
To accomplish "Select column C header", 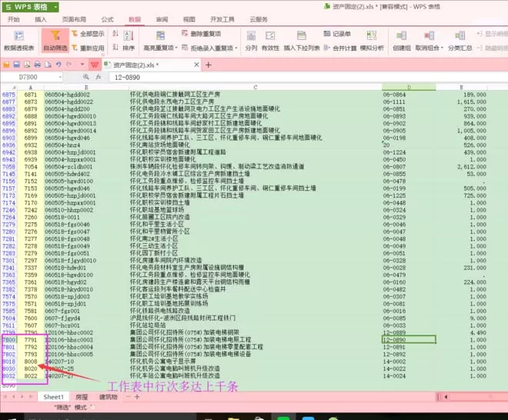I will click(x=256, y=88).
